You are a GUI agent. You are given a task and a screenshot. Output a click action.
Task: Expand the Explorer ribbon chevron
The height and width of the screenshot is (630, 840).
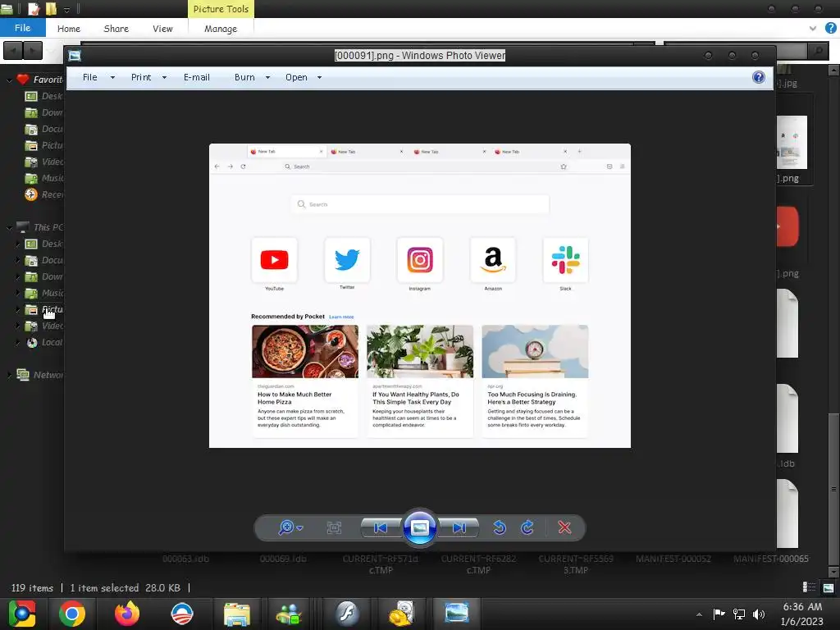coord(813,29)
